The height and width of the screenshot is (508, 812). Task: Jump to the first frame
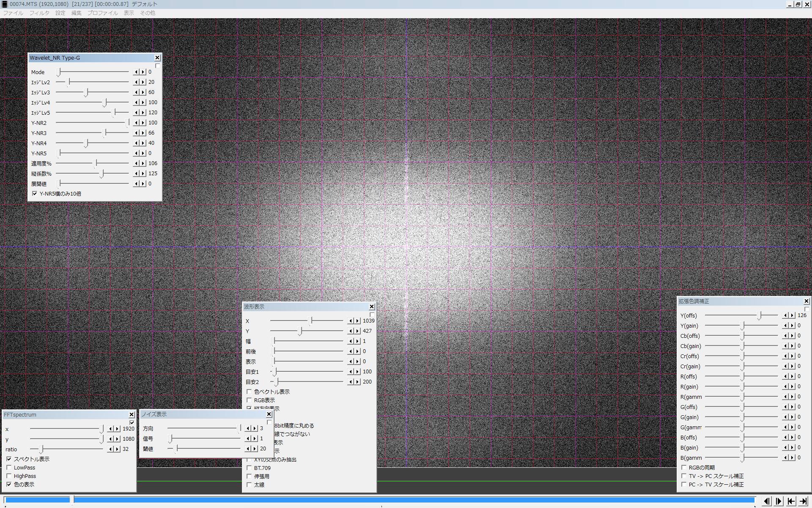[791, 501]
